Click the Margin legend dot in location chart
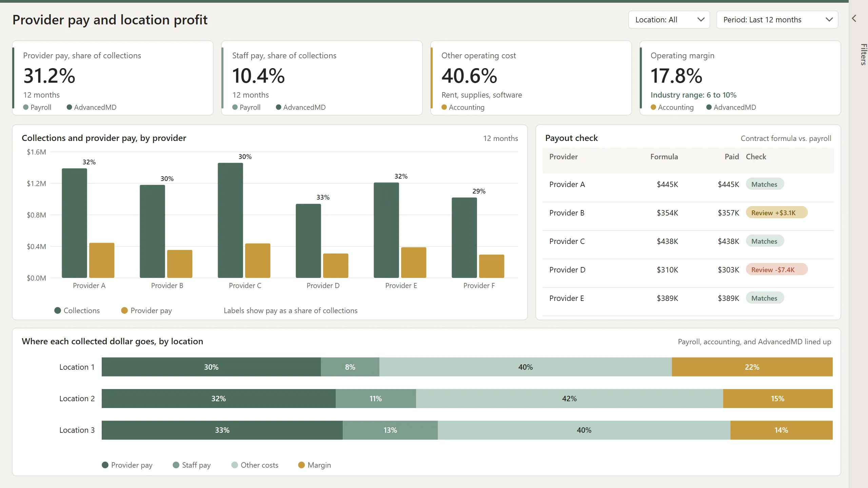This screenshot has height=488, width=868. [301, 465]
